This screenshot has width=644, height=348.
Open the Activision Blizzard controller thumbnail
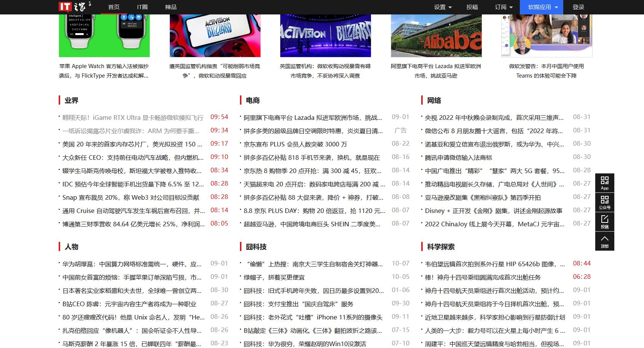215,36
